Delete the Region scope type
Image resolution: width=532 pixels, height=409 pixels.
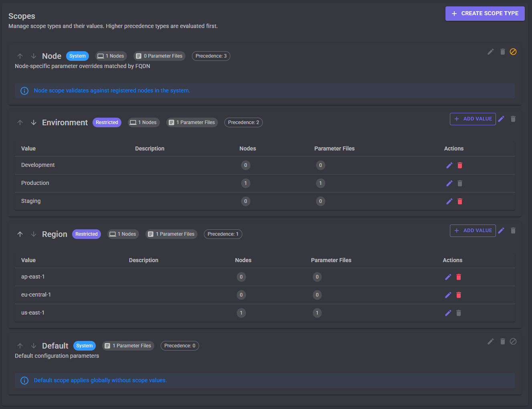(513, 231)
